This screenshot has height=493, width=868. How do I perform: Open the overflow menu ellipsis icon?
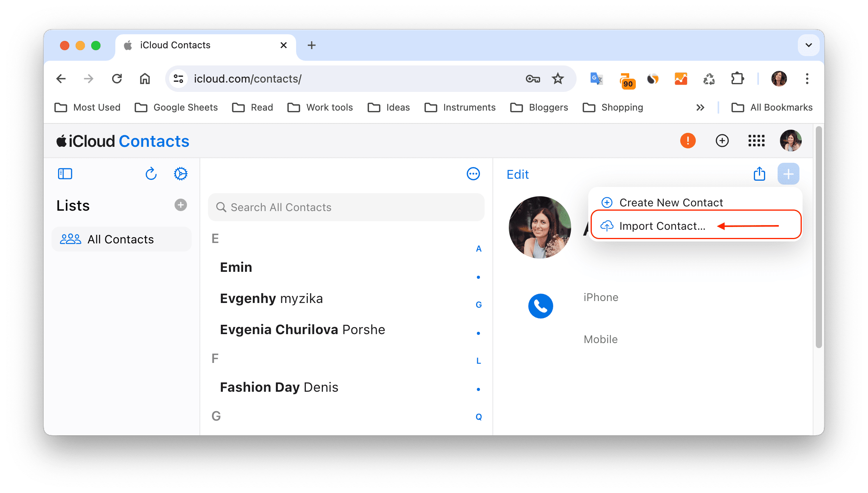tap(475, 173)
